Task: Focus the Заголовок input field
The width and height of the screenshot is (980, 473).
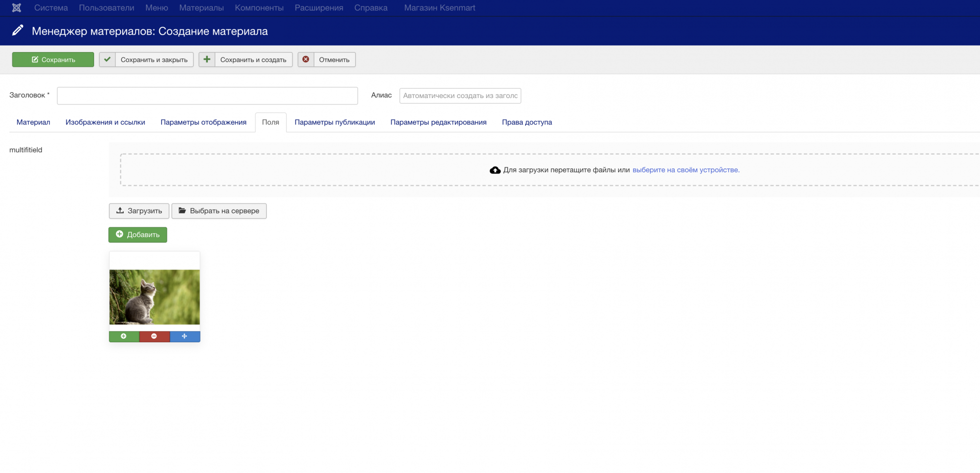Action: [x=207, y=96]
